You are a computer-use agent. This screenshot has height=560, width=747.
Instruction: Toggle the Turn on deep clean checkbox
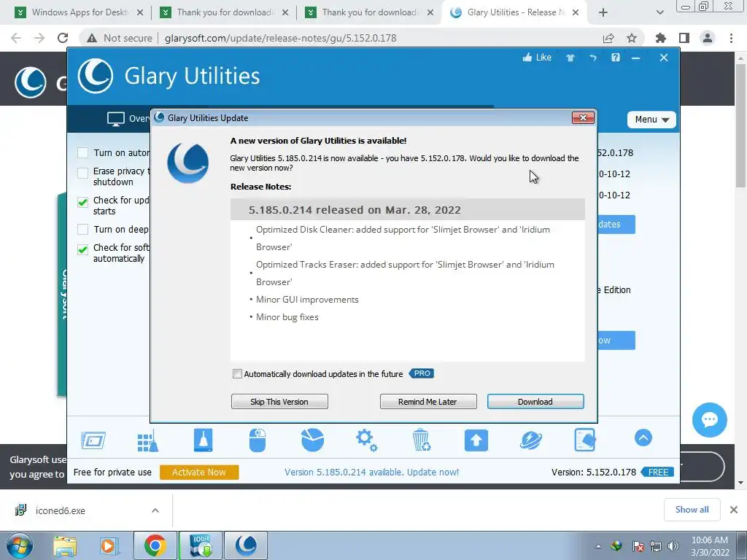coord(83,230)
